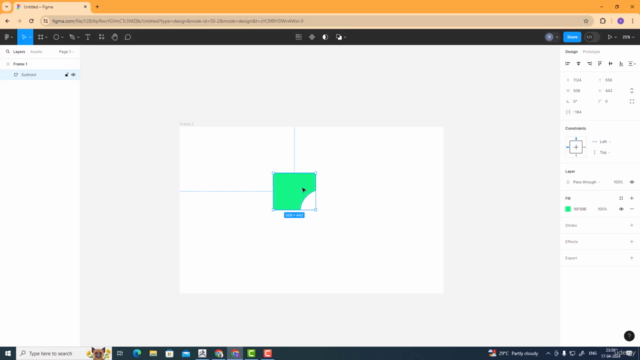Select the Hand tool
Viewport: 640px width, 360px height.
(x=115, y=37)
